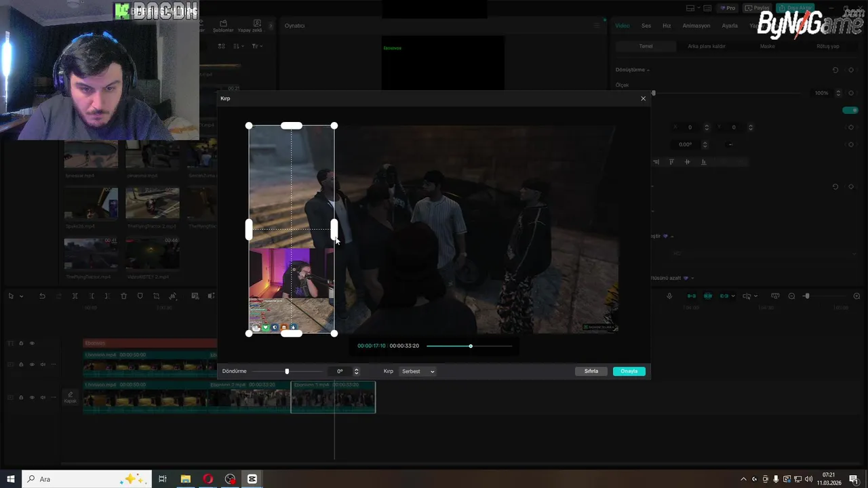Viewport: 868px width, 488px height.
Task: Lock the bottom main video track
Action: click(21, 397)
